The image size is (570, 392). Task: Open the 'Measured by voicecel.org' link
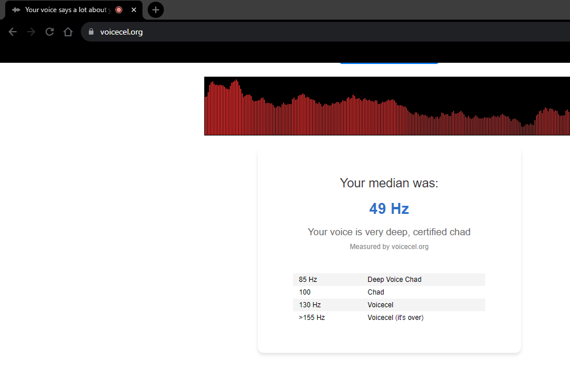(x=389, y=246)
